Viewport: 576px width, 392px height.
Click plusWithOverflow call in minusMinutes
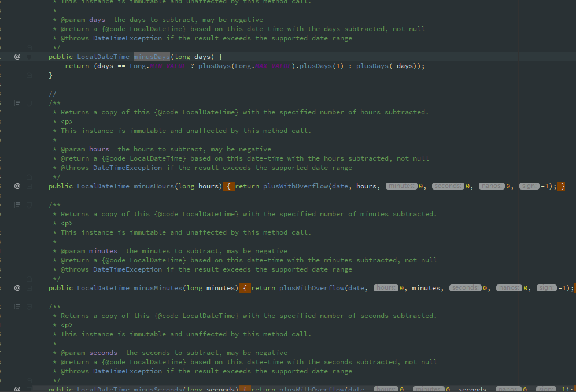[312, 288]
